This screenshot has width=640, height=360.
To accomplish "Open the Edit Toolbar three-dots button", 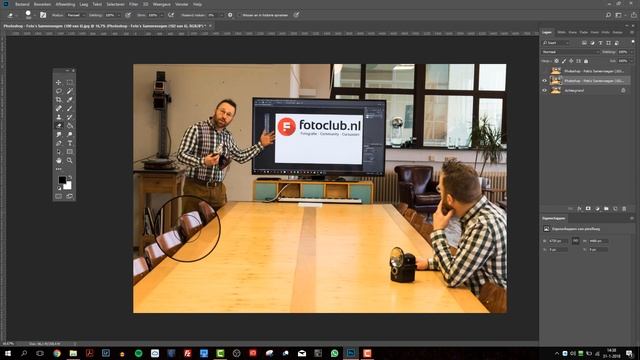I will (59, 169).
